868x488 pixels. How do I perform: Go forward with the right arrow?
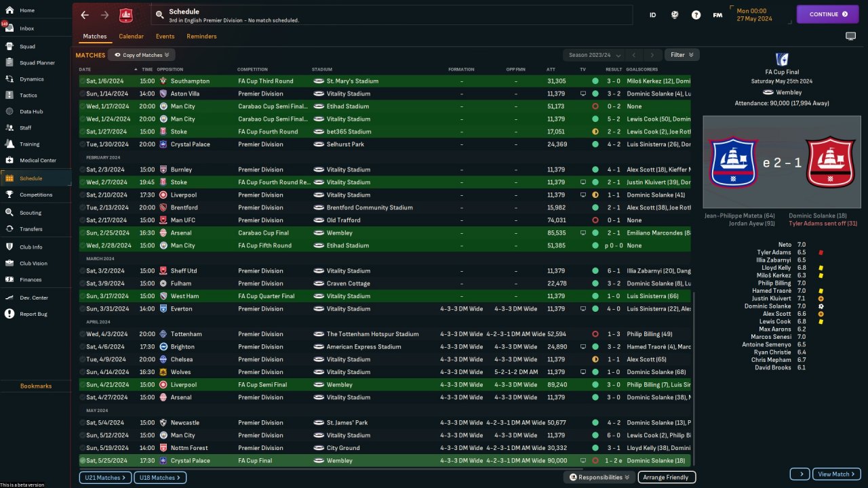pos(104,15)
